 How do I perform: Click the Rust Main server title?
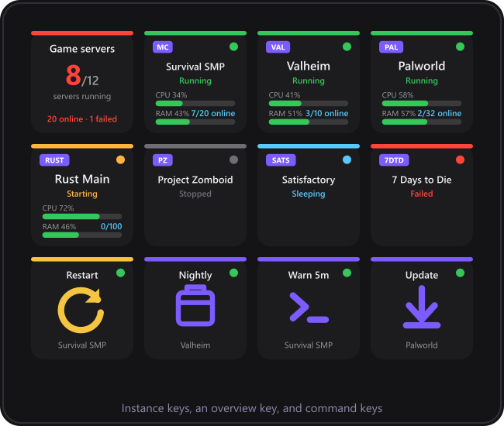pyautogui.click(x=82, y=179)
